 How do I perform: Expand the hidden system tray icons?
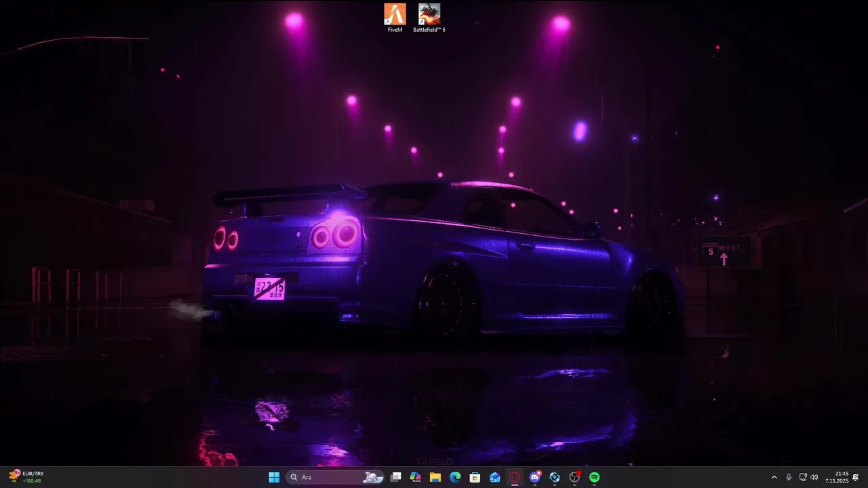(x=774, y=477)
